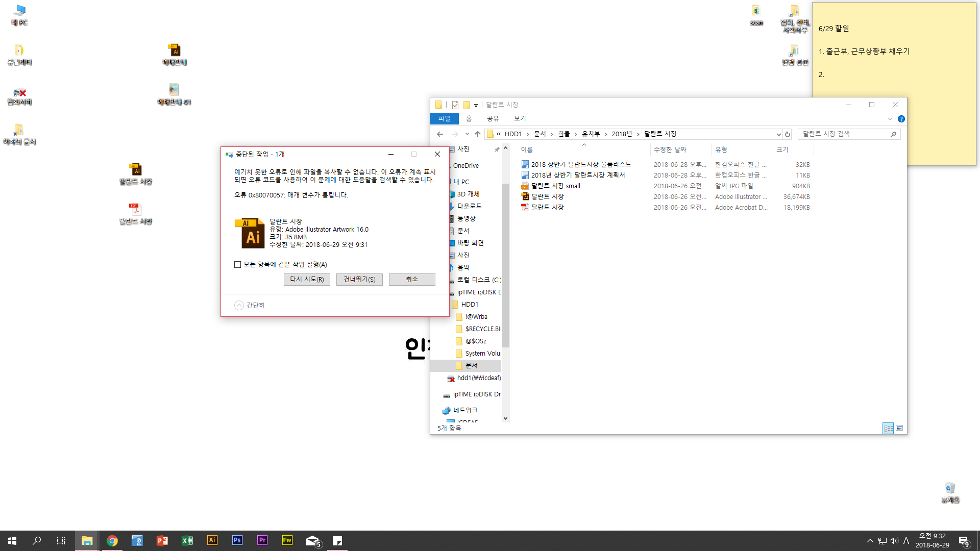Open the Action Center notifications icon
Image resolution: width=980 pixels, height=551 pixels.
(964, 541)
